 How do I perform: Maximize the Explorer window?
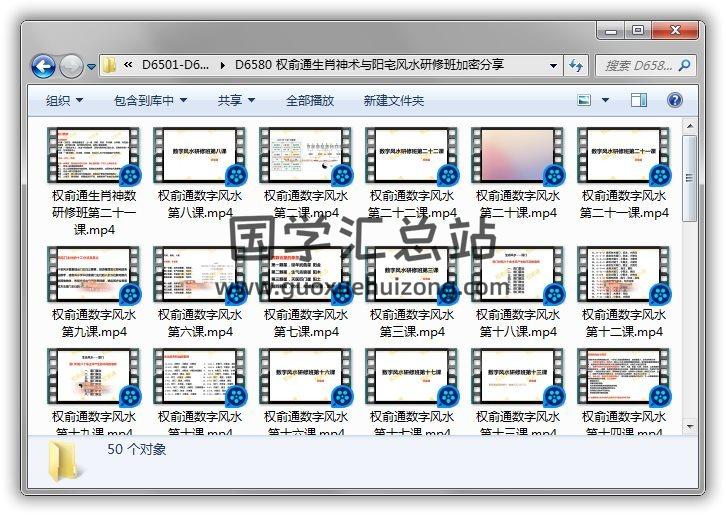coord(638,31)
